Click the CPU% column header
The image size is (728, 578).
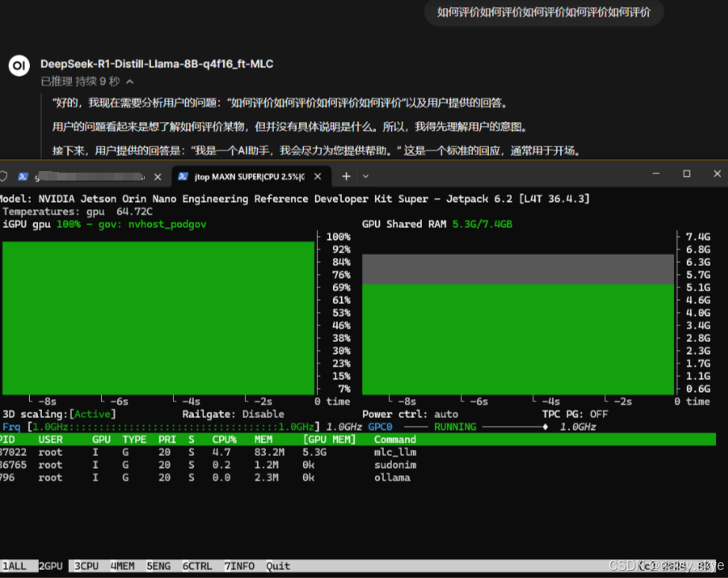pyautogui.click(x=224, y=439)
